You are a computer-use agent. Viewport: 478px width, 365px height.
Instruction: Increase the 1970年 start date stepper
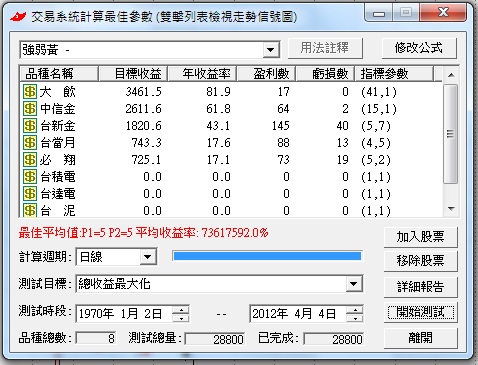(x=182, y=310)
